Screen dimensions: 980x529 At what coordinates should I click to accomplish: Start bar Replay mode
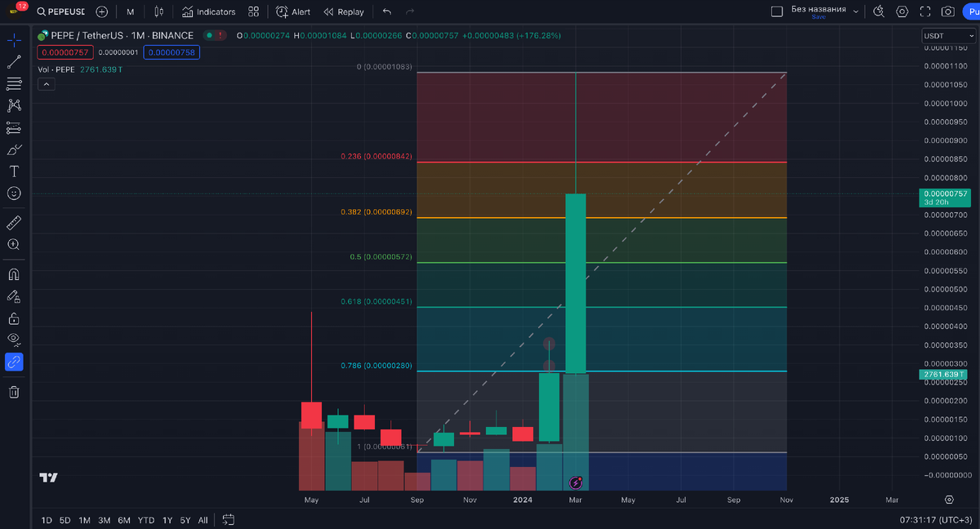pyautogui.click(x=344, y=11)
